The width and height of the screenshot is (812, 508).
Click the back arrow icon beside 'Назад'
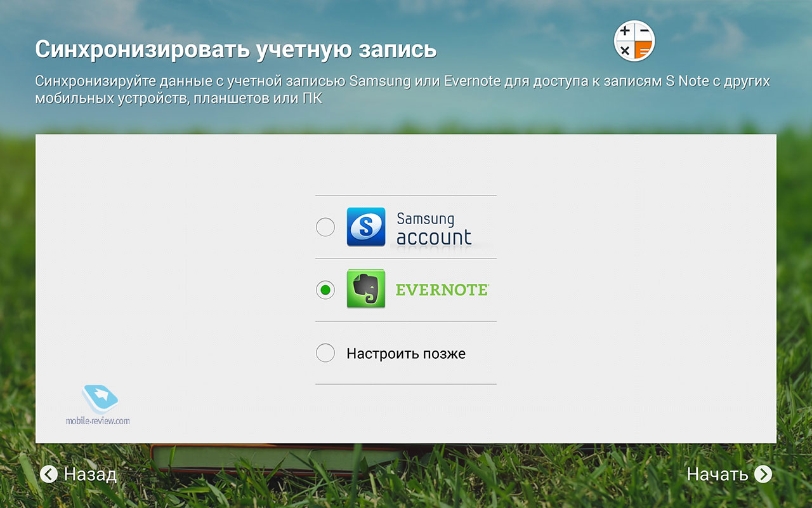click(x=49, y=474)
